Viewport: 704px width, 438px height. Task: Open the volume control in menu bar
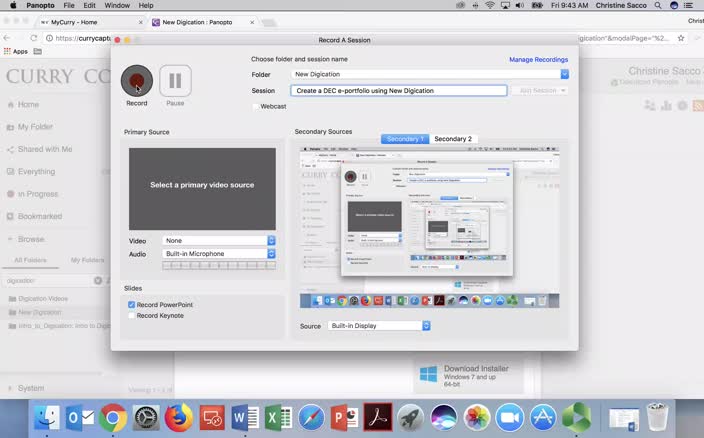pos(520,5)
